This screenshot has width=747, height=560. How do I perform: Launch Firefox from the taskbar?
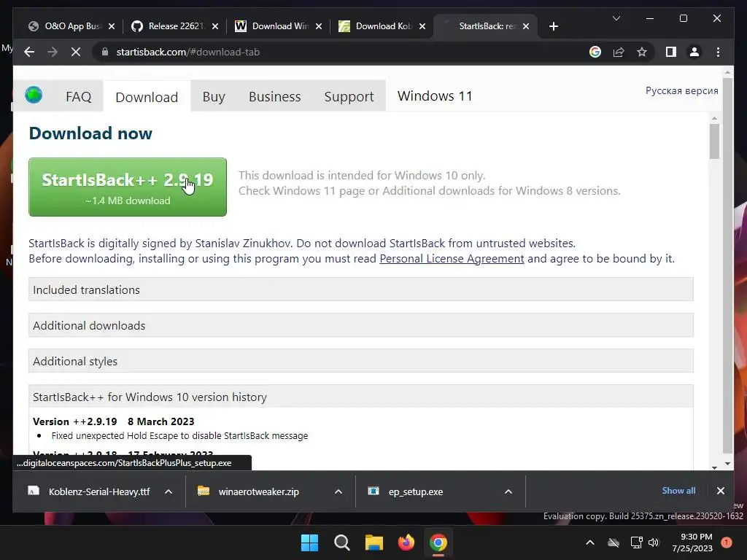click(406, 542)
